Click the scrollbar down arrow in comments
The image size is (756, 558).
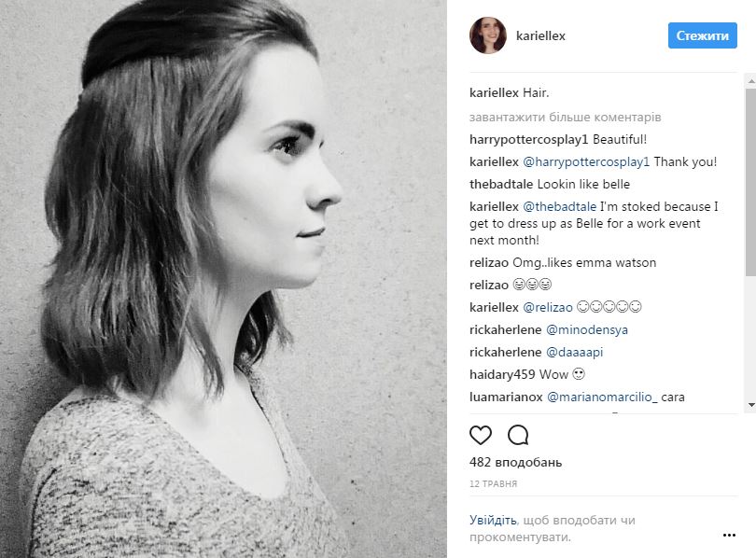pos(750,405)
